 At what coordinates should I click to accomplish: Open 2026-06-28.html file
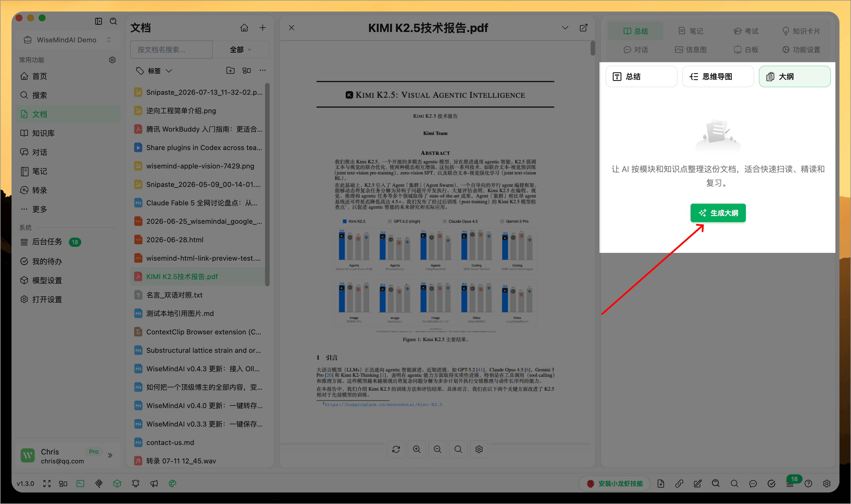[x=198, y=240]
